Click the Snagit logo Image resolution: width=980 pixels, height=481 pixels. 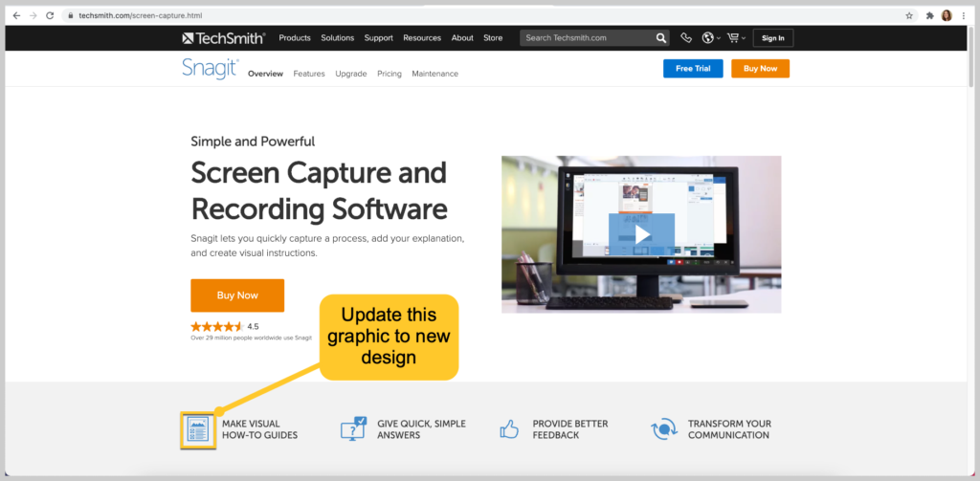[210, 68]
